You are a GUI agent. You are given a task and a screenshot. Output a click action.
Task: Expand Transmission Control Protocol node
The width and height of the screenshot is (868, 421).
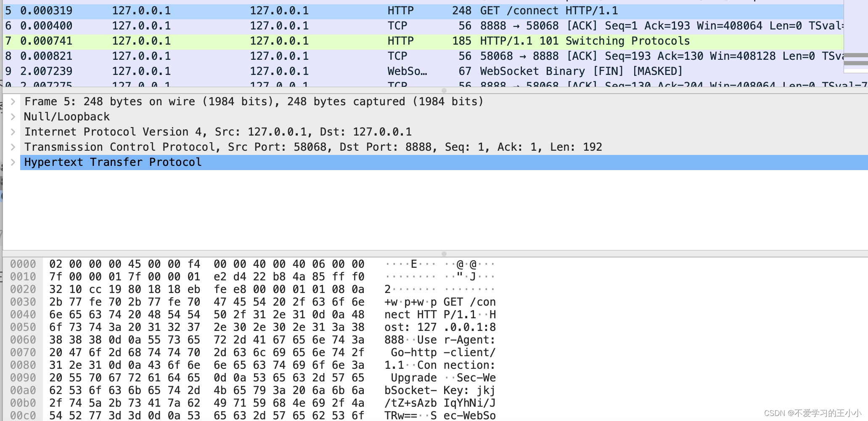click(x=13, y=147)
